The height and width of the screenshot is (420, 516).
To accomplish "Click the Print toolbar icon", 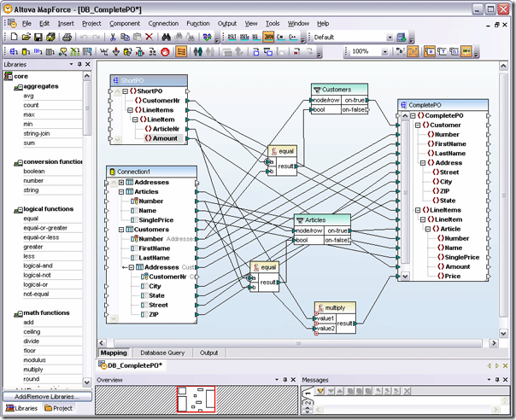I will click(x=66, y=38).
